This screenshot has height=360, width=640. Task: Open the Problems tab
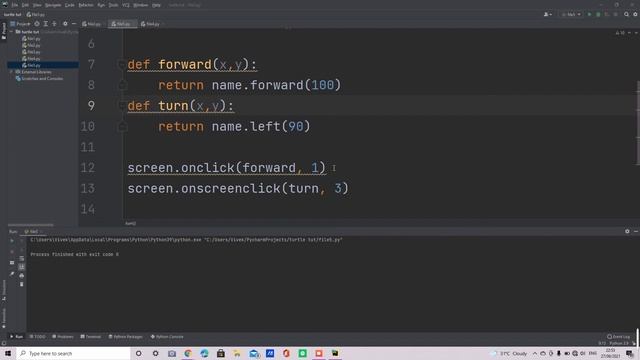(x=63, y=337)
